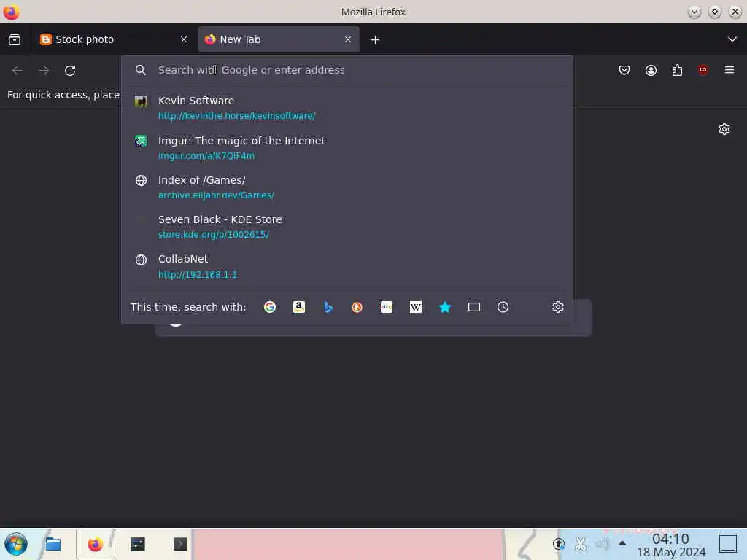Switch to the New Tab tab
747x560 pixels.
point(279,39)
